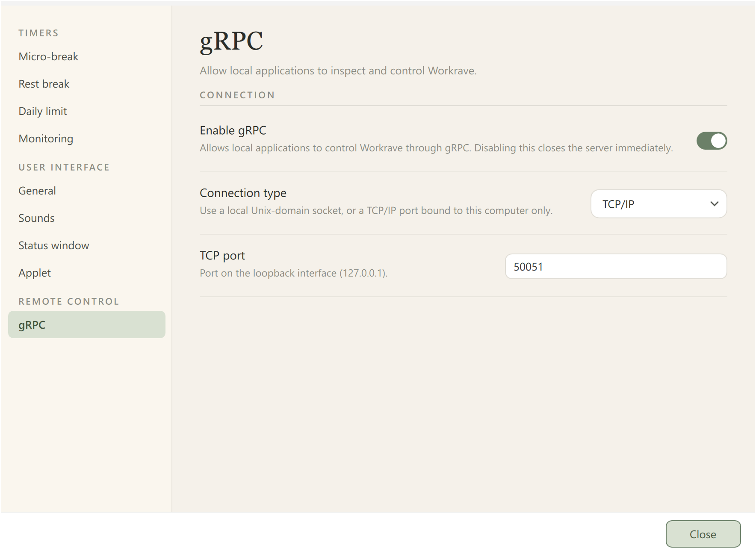
Task: Click the USER INTERFACE sidebar heading
Action: click(64, 167)
